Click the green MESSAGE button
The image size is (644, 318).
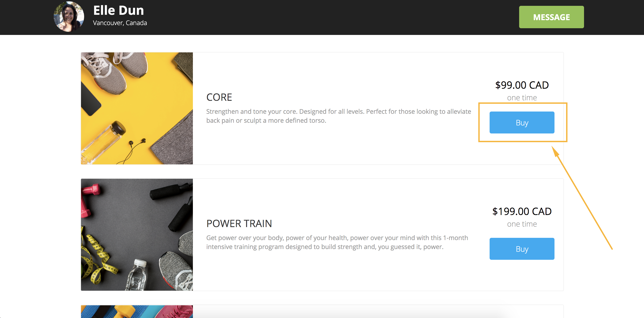[551, 17]
